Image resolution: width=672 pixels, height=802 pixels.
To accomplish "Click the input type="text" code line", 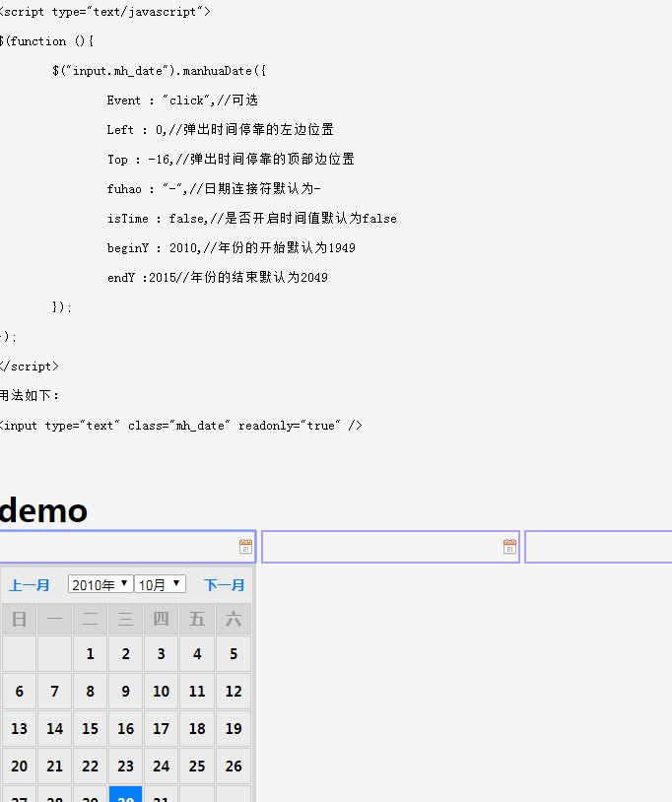I will (x=181, y=425).
